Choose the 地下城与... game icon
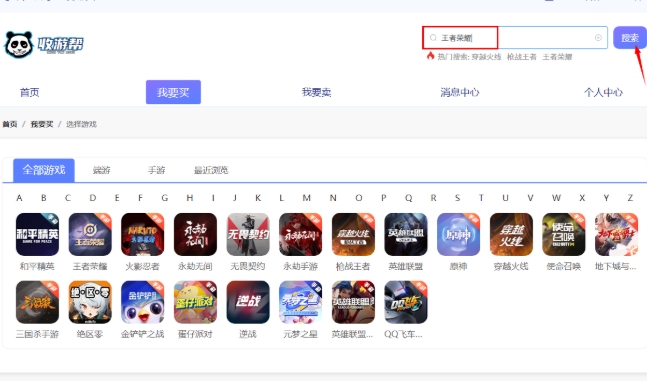This screenshot has height=381, width=647. pyautogui.click(x=616, y=234)
